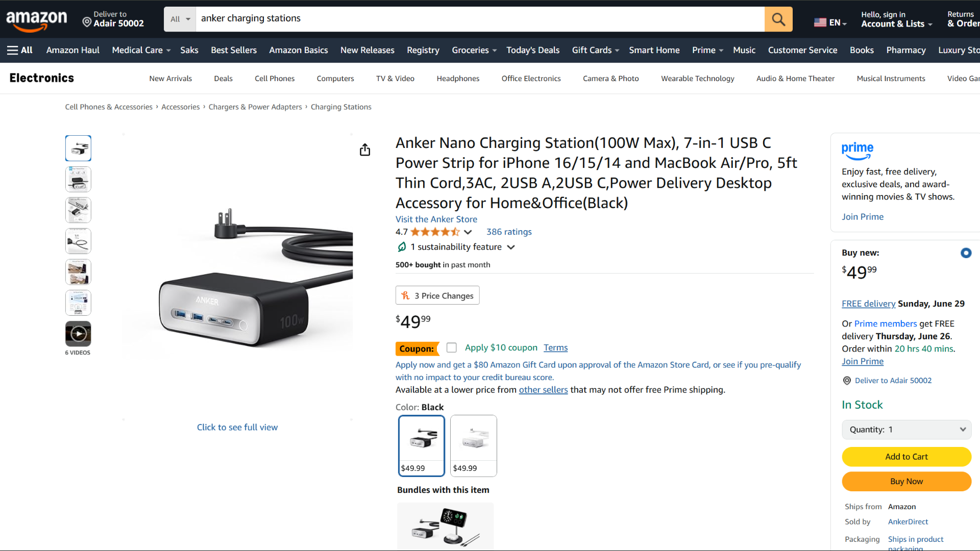
Task: Select sixth product image thumbnail
Action: [x=78, y=303]
